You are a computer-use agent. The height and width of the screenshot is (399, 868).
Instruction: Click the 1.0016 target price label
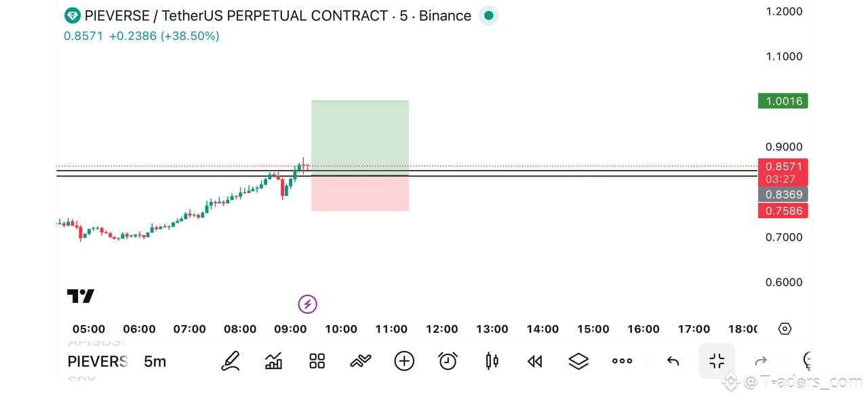tap(783, 101)
